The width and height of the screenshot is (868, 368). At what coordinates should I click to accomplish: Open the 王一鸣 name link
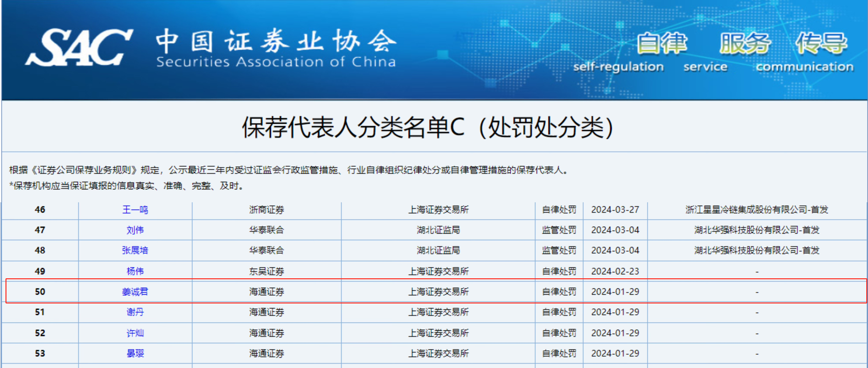click(135, 210)
